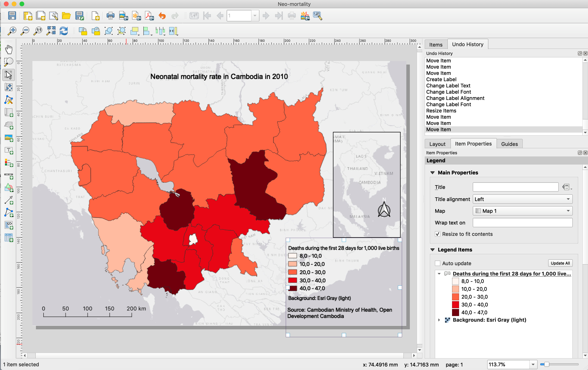Select Create Label in Undo History

[441, 79]
